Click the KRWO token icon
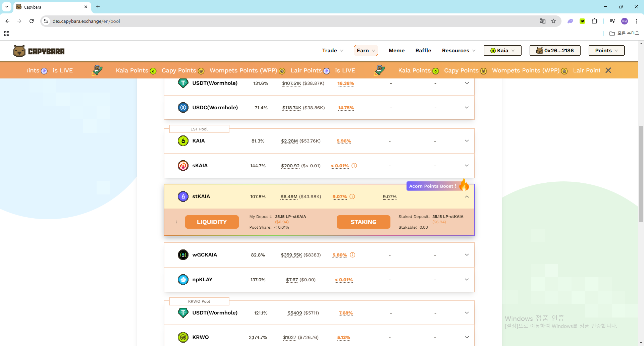 click(183, 337)
